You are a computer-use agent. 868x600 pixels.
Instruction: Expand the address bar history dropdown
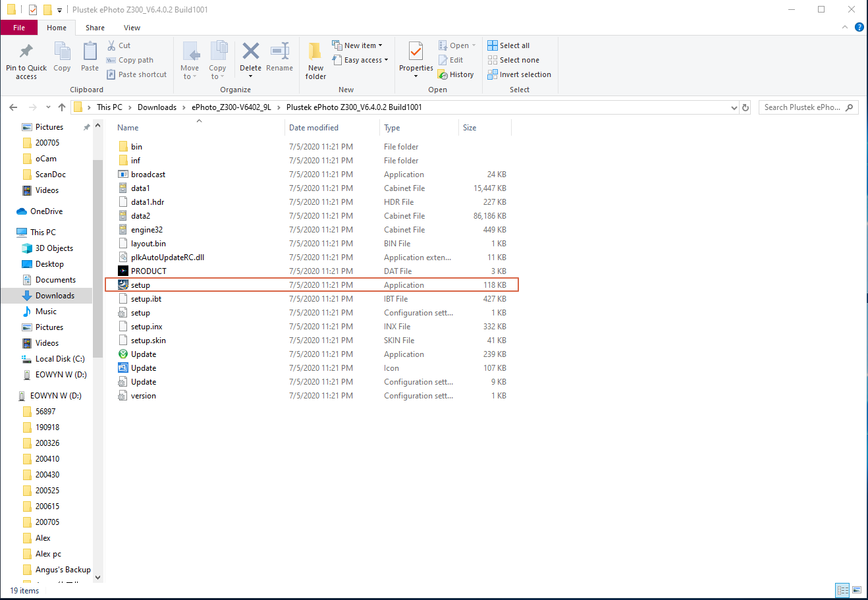click(x=734, y=107)
